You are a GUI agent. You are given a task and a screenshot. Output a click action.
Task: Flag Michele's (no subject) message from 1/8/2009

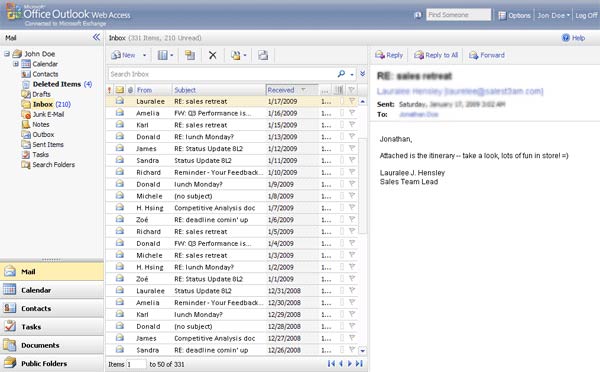352,196
